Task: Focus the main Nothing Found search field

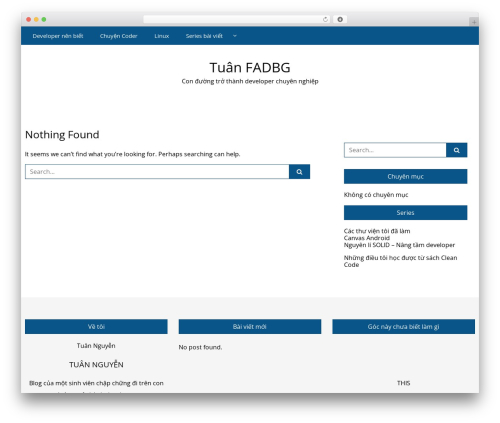Action: [x=157, y=172]
